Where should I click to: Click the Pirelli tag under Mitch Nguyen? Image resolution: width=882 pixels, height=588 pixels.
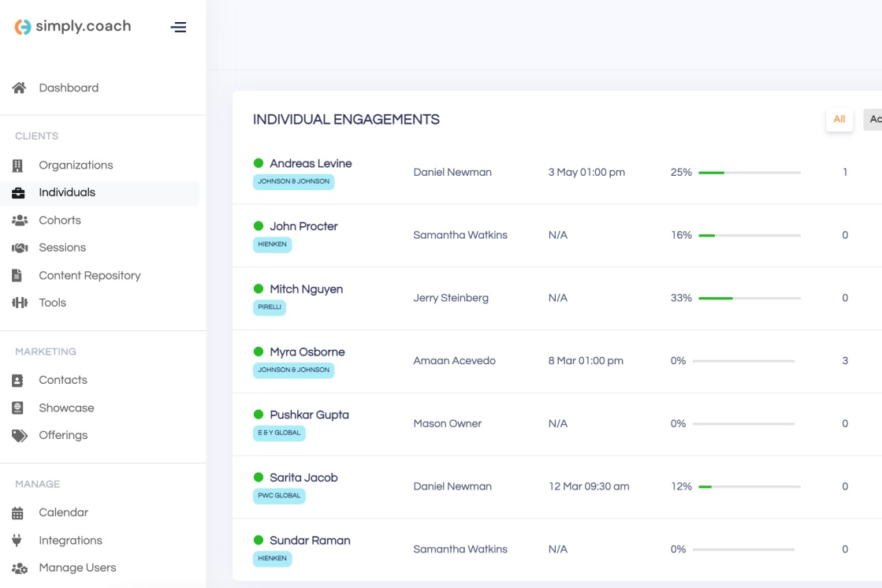[270, 307]
